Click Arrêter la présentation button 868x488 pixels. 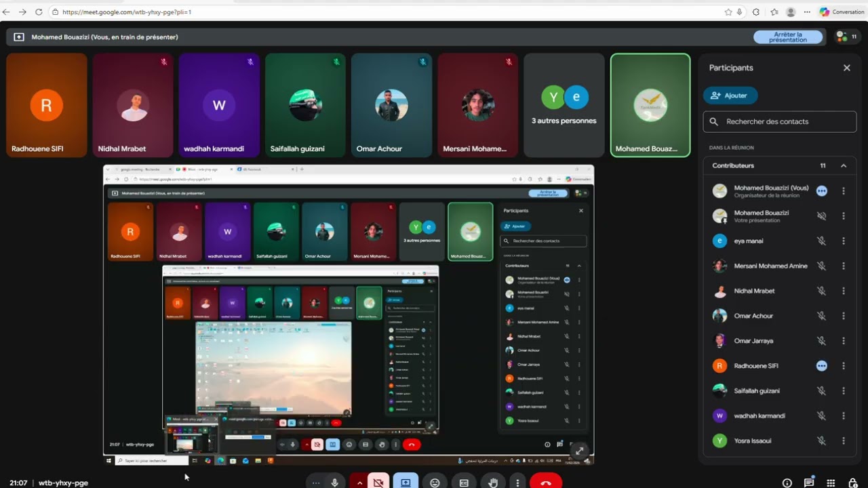(788, 37)
